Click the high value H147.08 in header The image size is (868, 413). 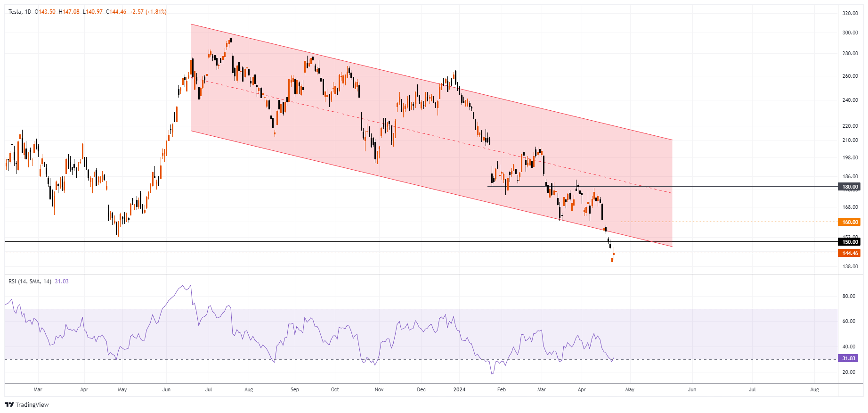[69, 12]
